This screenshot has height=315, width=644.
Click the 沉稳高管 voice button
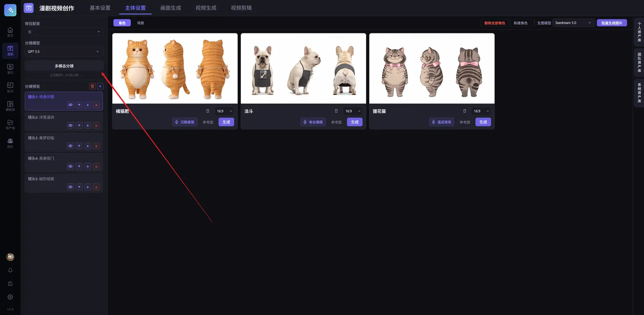point(185,122)
